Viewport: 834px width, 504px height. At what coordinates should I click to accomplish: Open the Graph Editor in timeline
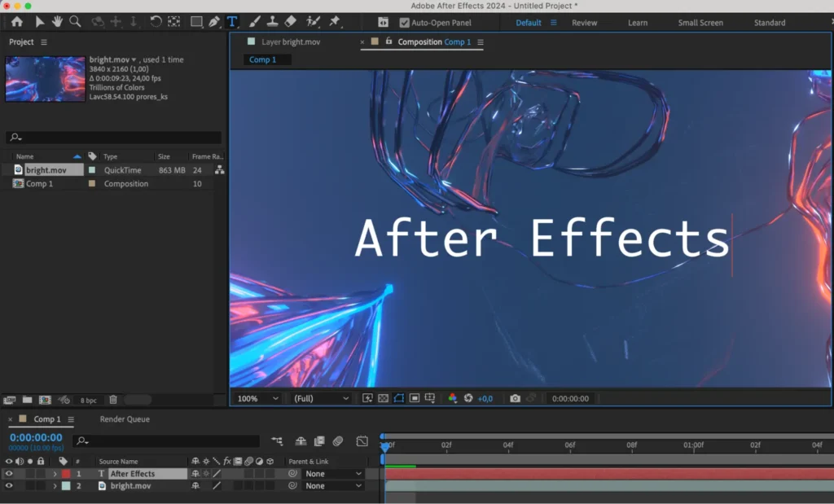pyautogui.click(x=362, y=440)
